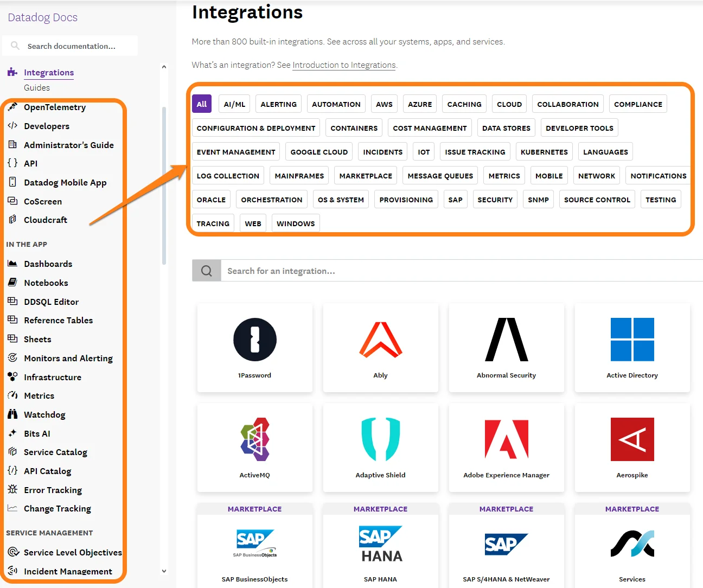
Task: Click the Cloudcraft sidebar icon
Action: (x=12, y=219)
